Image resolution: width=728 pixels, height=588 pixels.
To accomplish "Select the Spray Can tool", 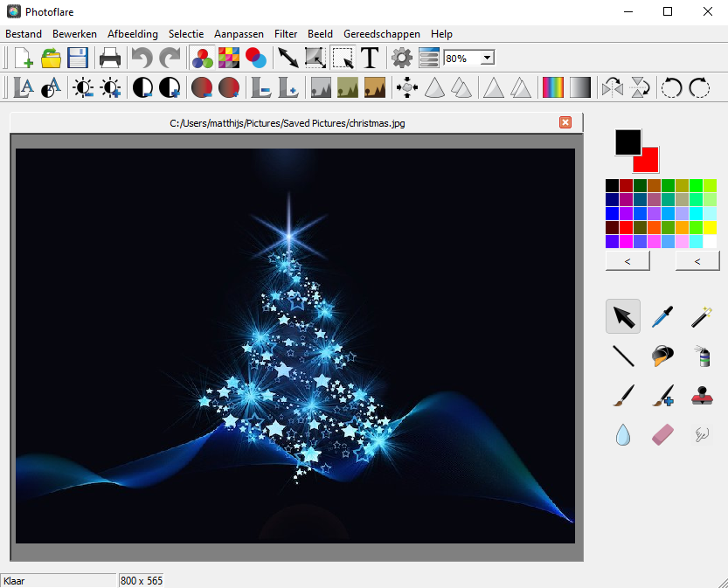I will [x=700, y=356].
